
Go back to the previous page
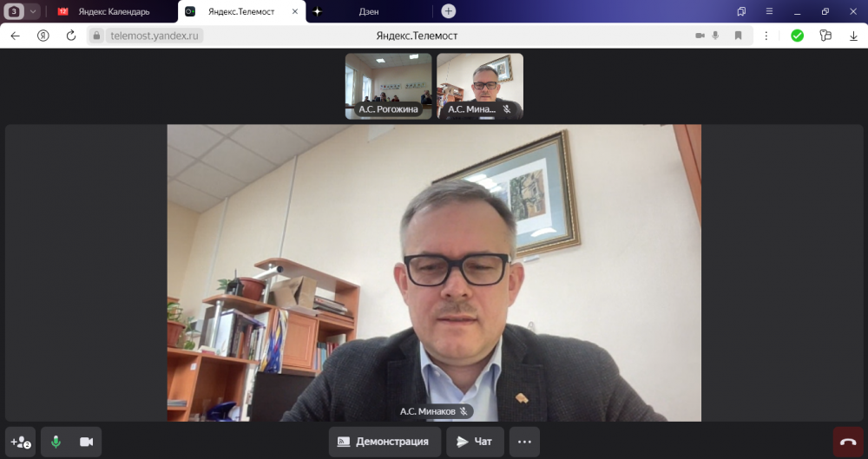[15, 36]
